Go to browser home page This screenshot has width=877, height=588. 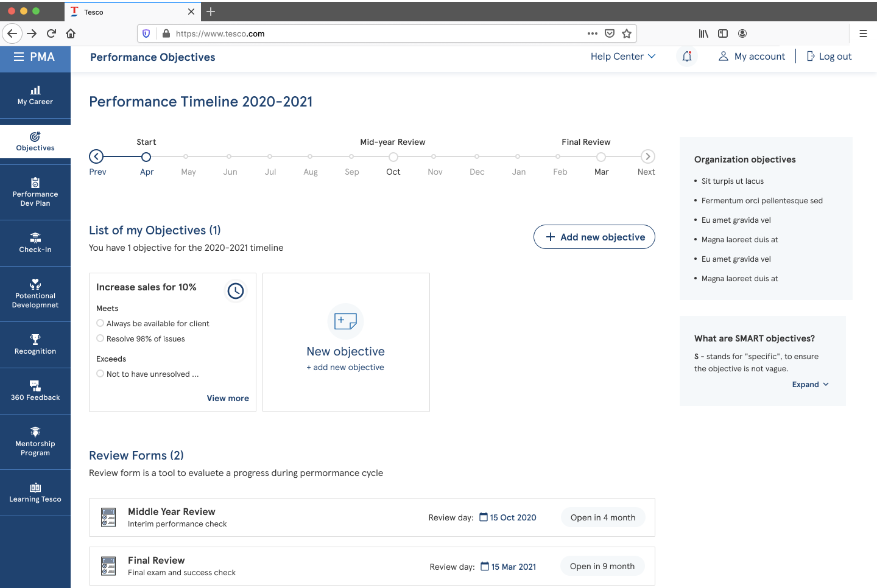[71, 33]
